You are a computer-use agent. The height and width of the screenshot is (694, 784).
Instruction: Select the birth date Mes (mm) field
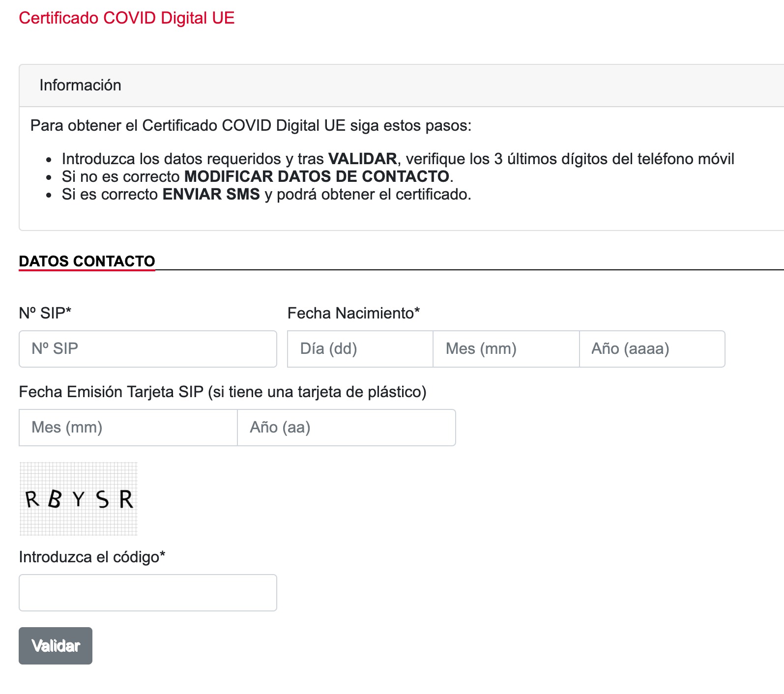(x=506, y=349)
